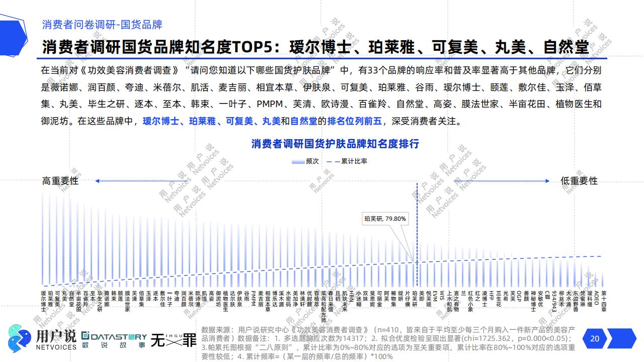Click the section label 消费者问卷调研-国货品牌
The height and width of the screenshot is (362, 644).
tap(102, 25)
